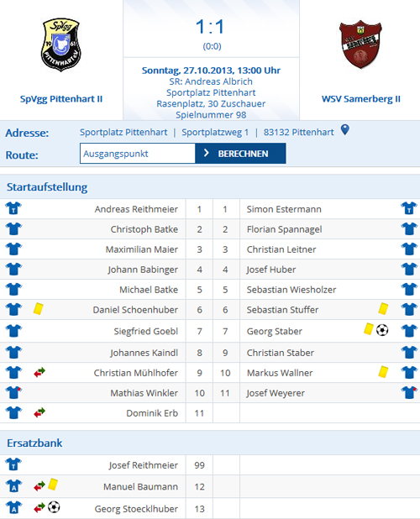The height and width of the screenshot is (519, 420).
Task: Click the map pin location icon
Action: pyautogui.click(x=345, y=129)
